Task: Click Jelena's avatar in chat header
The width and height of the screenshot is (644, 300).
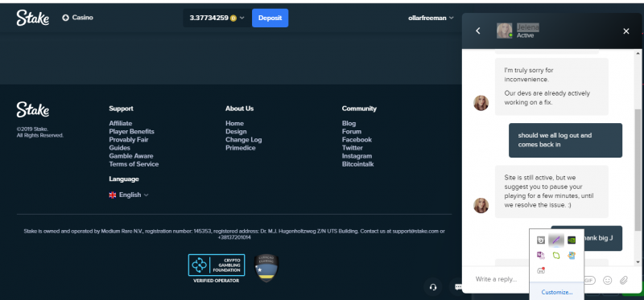Action: (505, 31)
